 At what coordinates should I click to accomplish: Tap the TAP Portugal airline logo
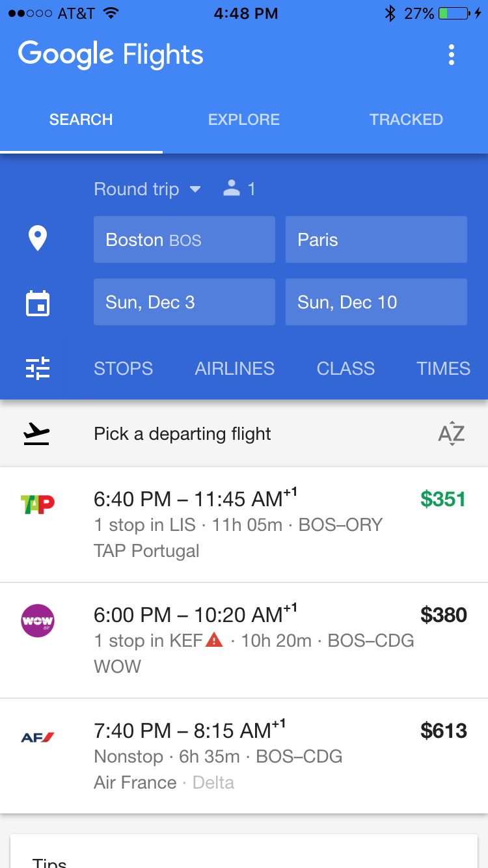38,504
